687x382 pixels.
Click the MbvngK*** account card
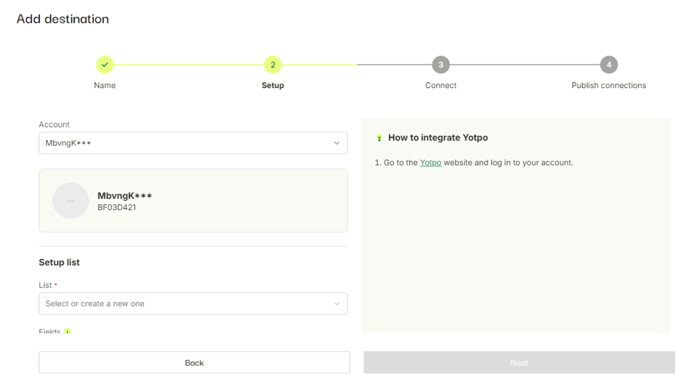[x=193, y=201]
